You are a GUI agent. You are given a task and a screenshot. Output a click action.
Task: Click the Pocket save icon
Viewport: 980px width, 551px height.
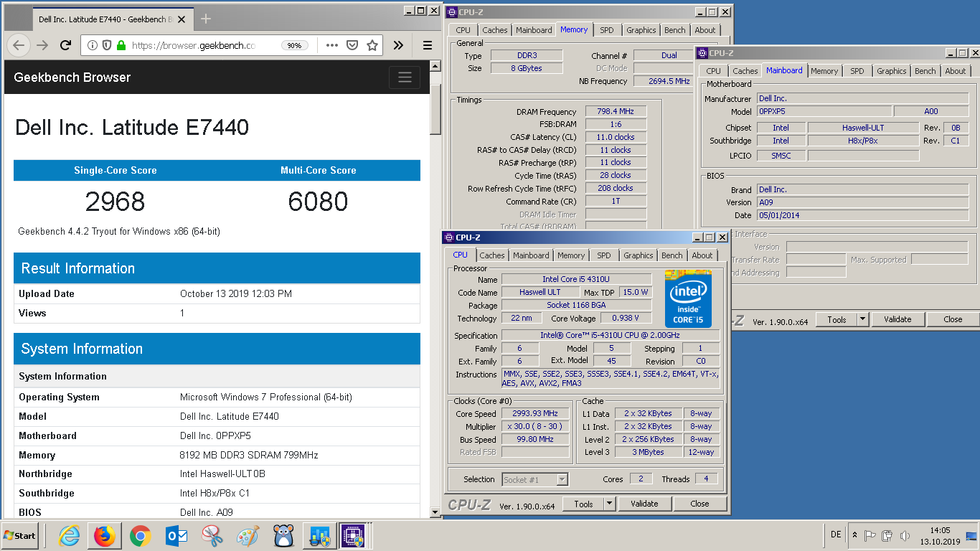click(352, 45)
